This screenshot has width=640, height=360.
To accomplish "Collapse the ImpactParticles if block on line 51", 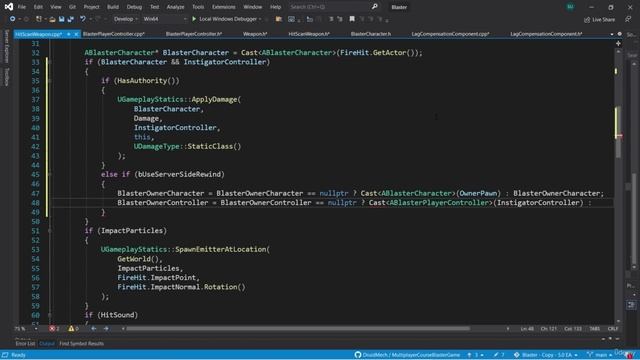I will point(50,231).
